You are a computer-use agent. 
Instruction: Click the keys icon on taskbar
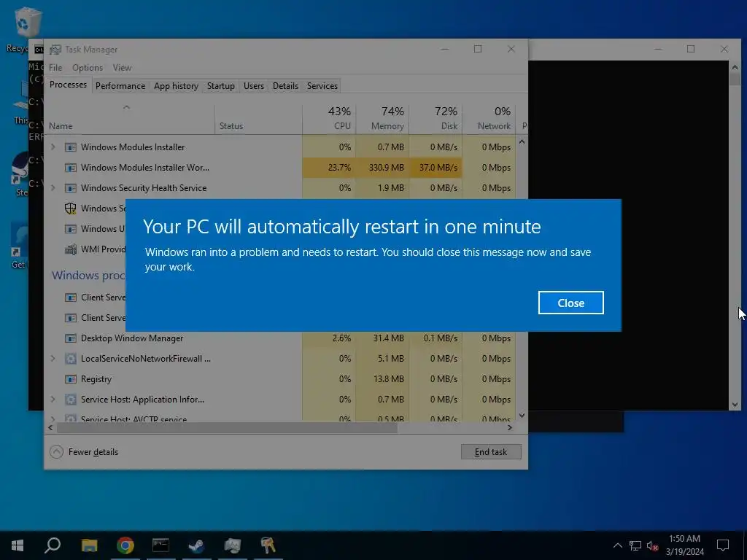[x=268, y=545]
